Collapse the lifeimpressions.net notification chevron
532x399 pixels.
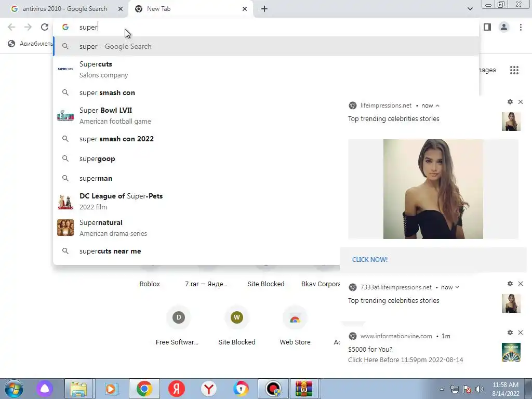[x=437, y=105]
